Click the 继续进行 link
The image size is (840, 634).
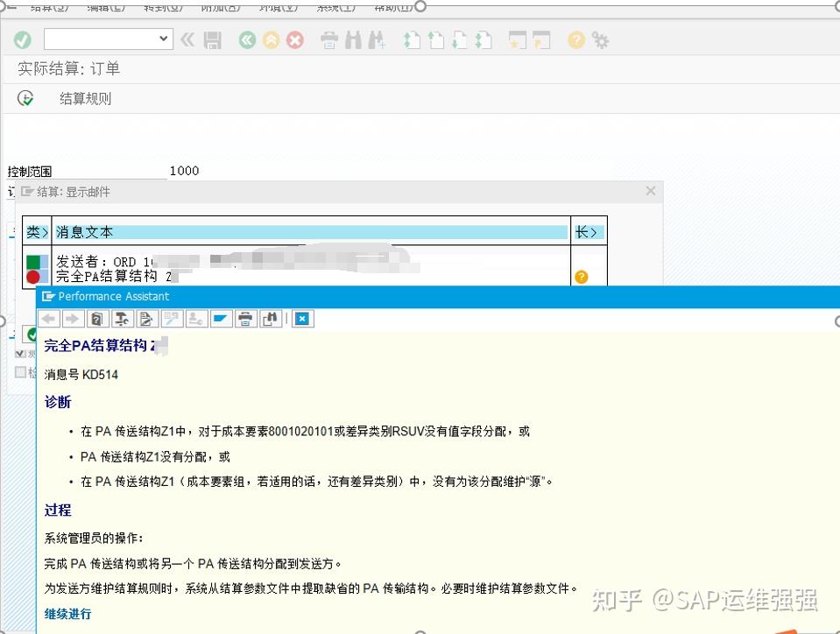tap(67, 614)
